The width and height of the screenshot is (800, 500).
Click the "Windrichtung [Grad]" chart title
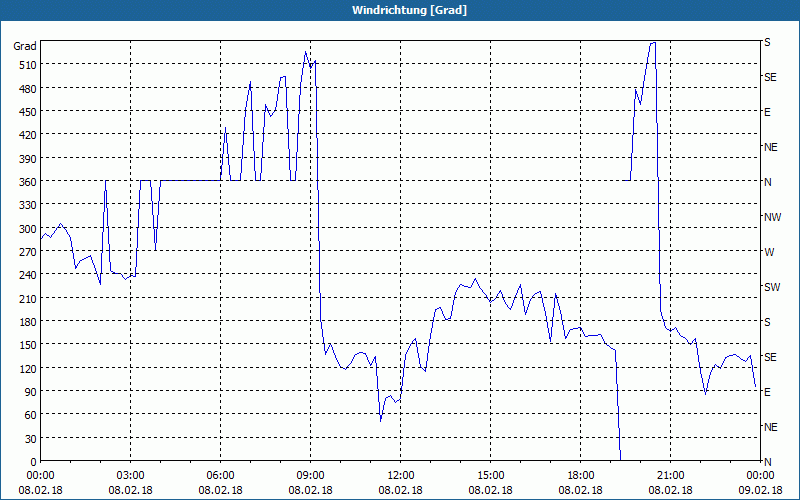pyautogui.click(x=409, y=10)
